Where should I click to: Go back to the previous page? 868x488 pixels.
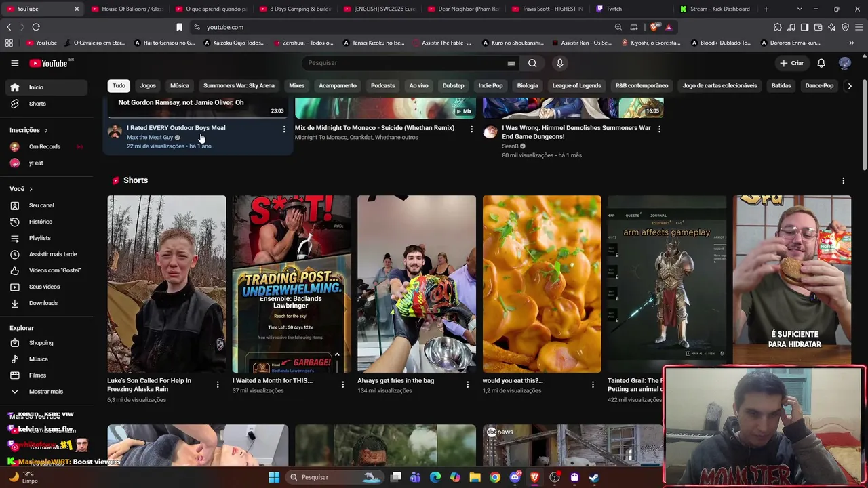(9, 27)
